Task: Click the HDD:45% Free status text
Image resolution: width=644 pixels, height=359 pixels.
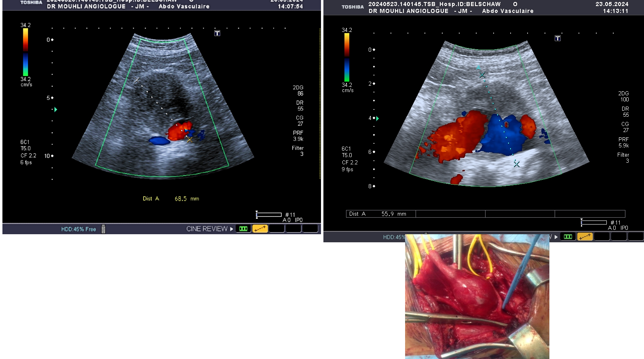Action: tap(78, 229)
